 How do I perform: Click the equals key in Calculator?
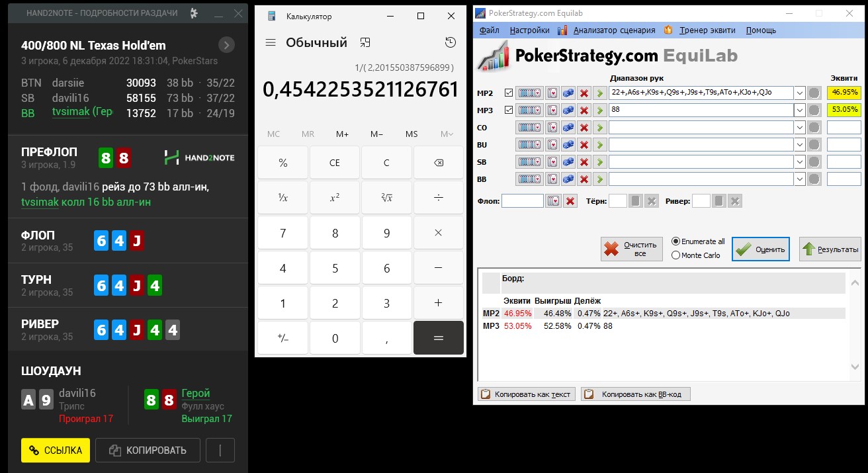[438, 337]
